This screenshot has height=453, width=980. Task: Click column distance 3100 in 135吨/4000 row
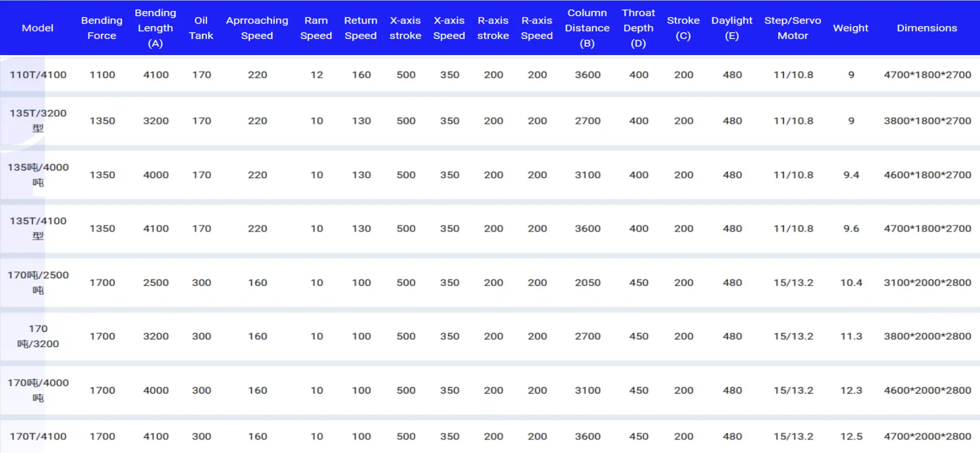click(x=588, y=175)
